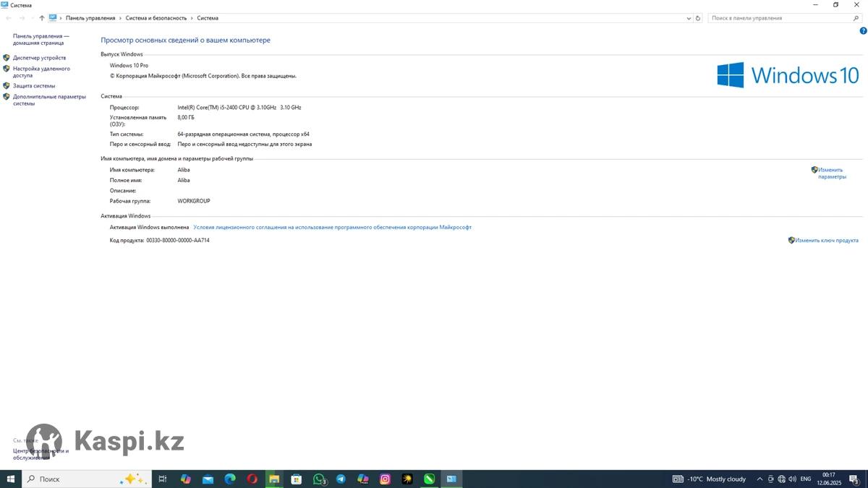Open recent locations dropdown beside navigation arrows

coord(32,18)
